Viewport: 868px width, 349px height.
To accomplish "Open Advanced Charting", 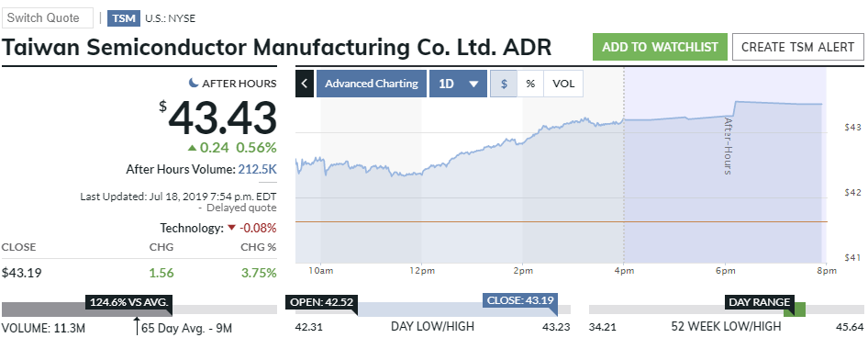I will 372,84.
